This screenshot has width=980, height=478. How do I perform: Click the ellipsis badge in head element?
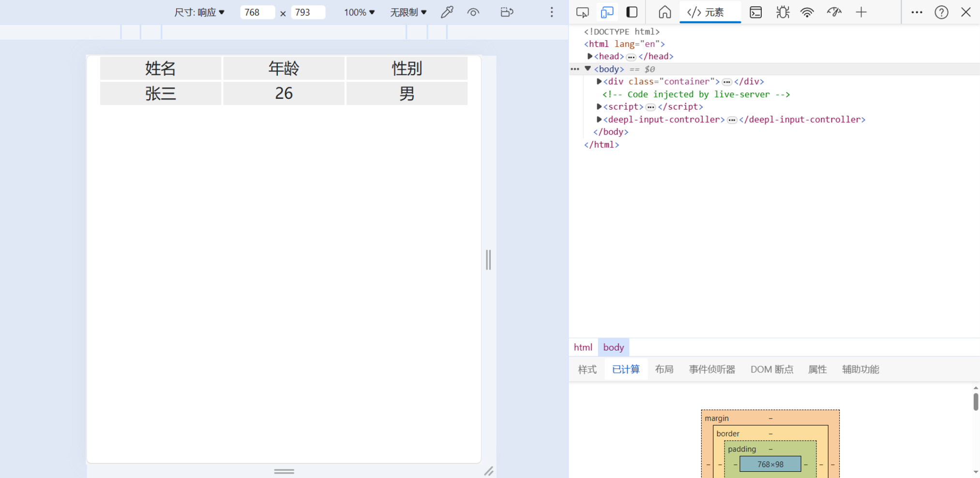coord(631,57)
